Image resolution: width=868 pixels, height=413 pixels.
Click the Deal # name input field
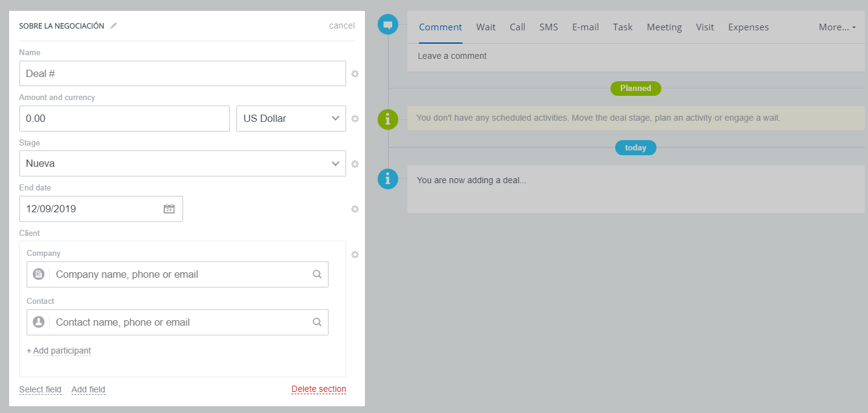182,73
